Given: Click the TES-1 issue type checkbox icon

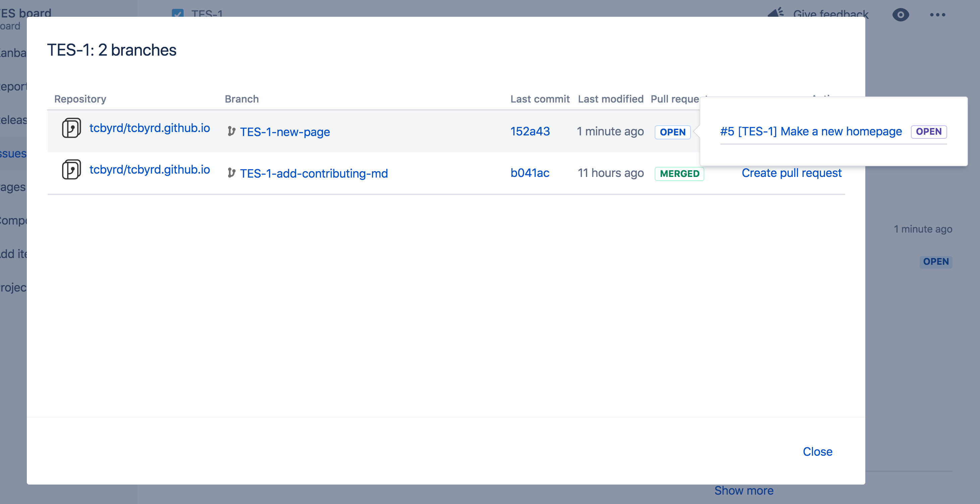Looking at the screenshot, I should (178, 14).
